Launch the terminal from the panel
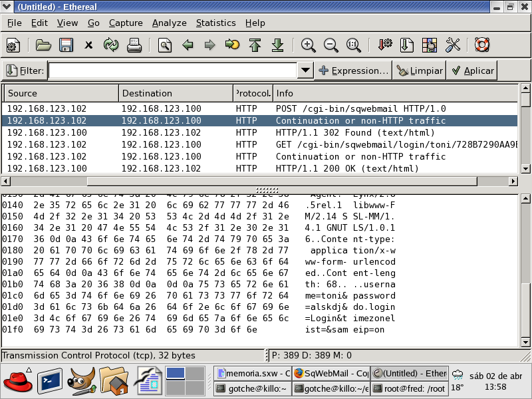The height and width of the screenshot is (399, 532). 49,381
